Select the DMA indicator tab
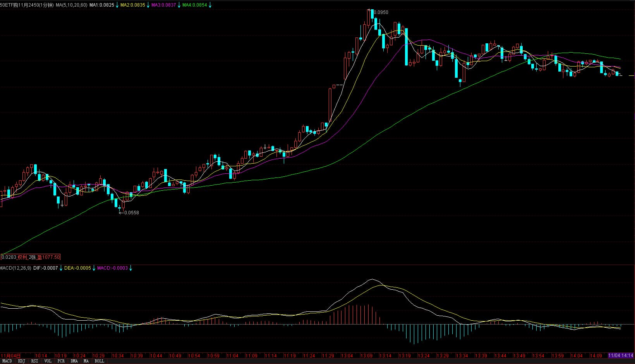The width and height of the screenshot is (635, 364). pyautogui.click(x=74, y=361)
